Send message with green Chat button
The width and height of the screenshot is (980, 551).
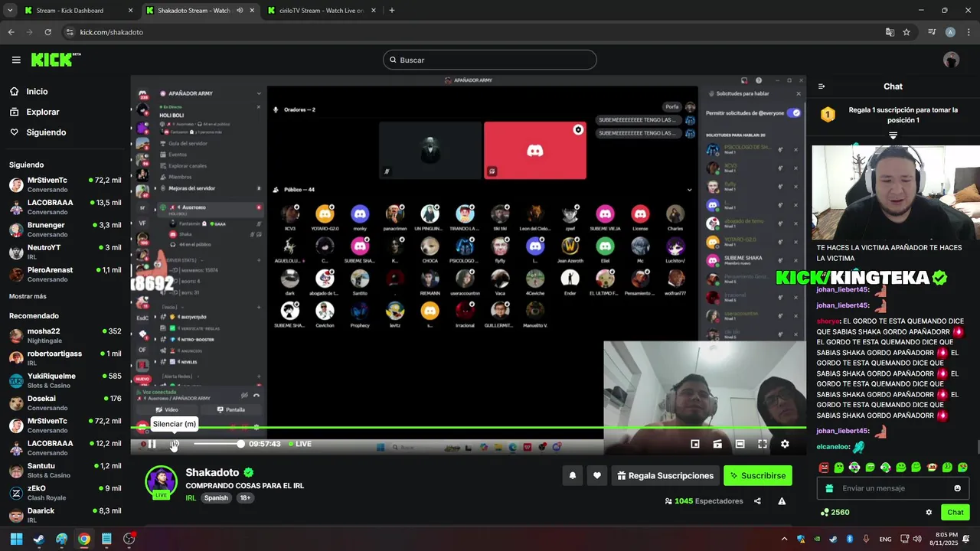(955, 512)
